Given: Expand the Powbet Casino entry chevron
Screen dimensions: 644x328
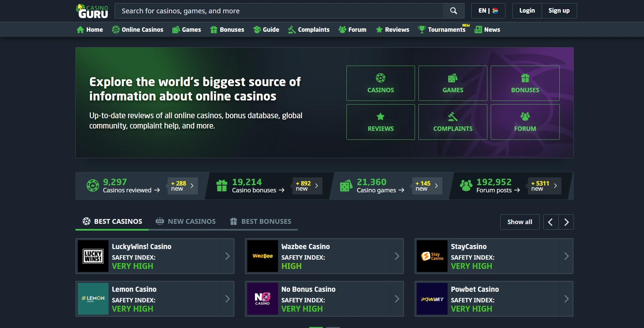Looking at the screenshot, I should point(566,299).
